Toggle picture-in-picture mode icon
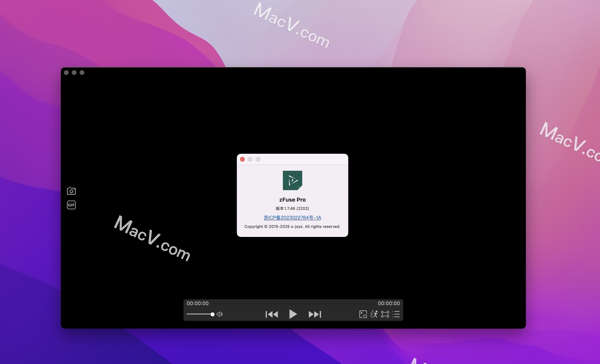The height and width of the screenshot is (364, 600). point(363,314)
